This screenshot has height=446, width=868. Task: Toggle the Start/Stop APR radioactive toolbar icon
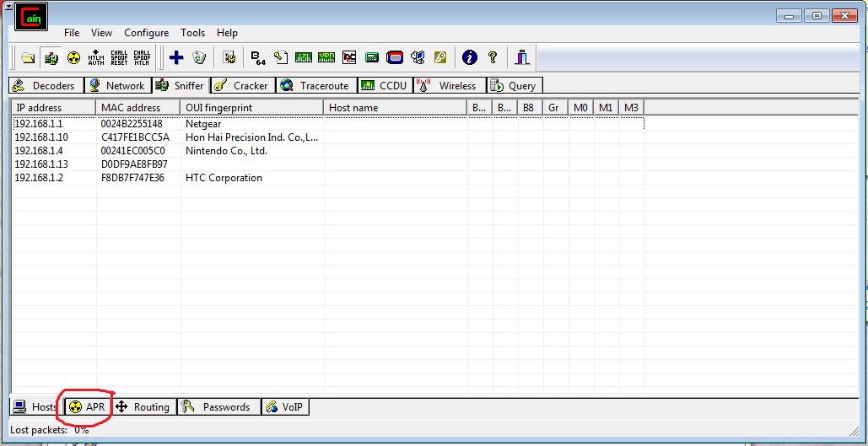click(73, 57)
